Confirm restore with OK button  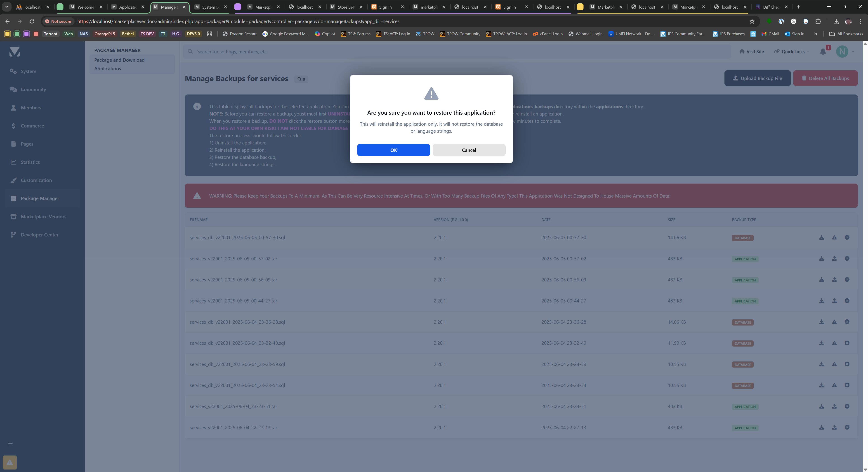pyautogui.click(x=393, y=150)
